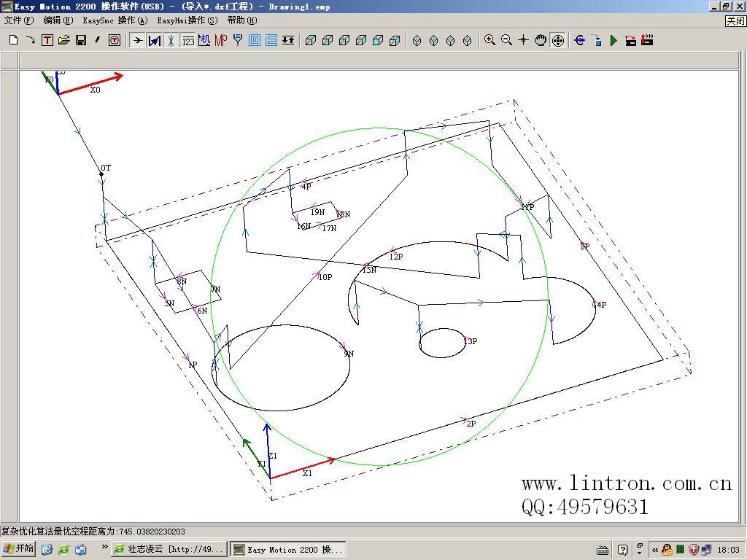Click the red MP toolbar icon
This screenshot has width=747, height=560.
221,40
